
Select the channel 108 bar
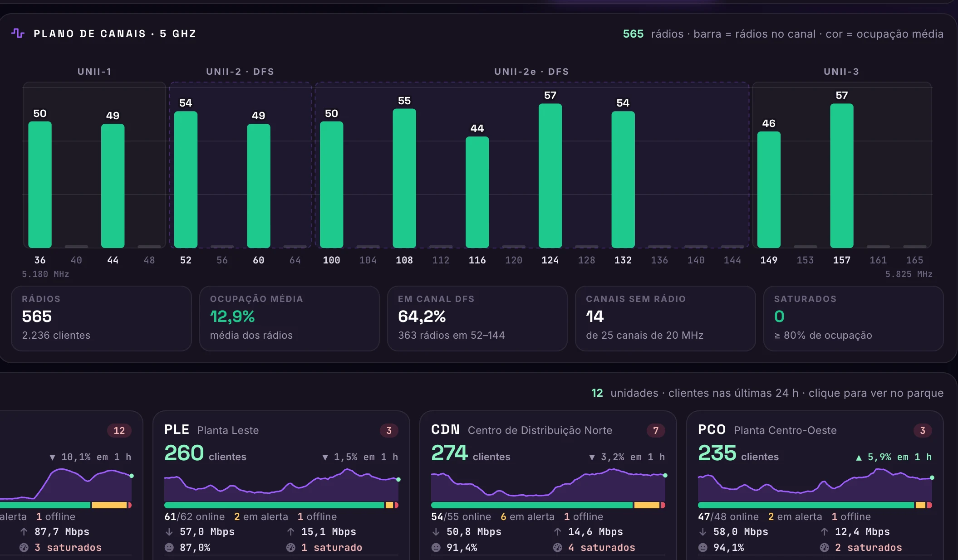pyautogui.click(x=404, y=178)
